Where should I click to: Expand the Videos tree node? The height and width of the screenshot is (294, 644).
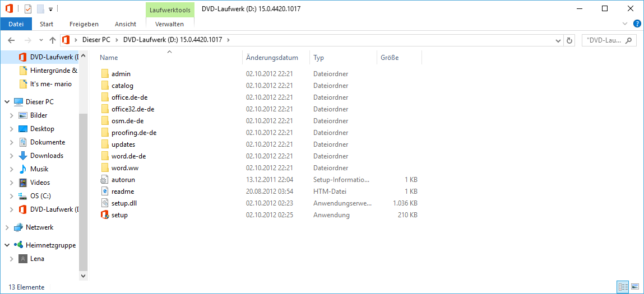[x=12, y=183]
